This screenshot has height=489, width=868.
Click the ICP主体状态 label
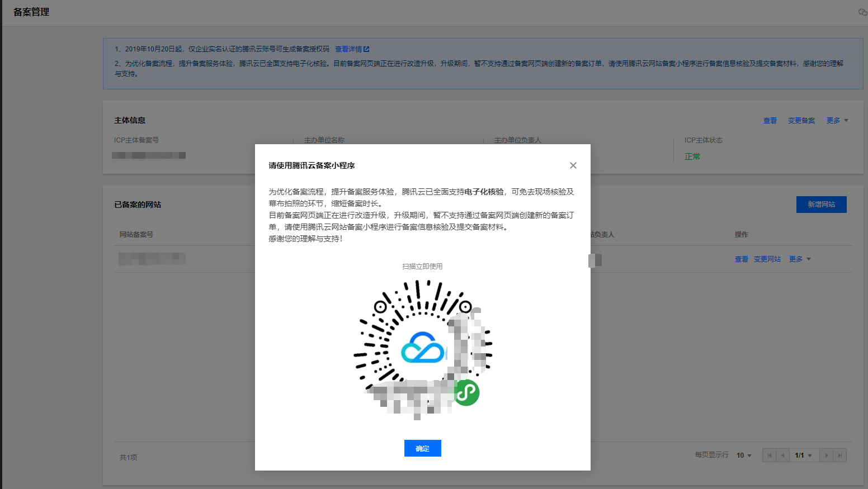[x=704, y=140]
